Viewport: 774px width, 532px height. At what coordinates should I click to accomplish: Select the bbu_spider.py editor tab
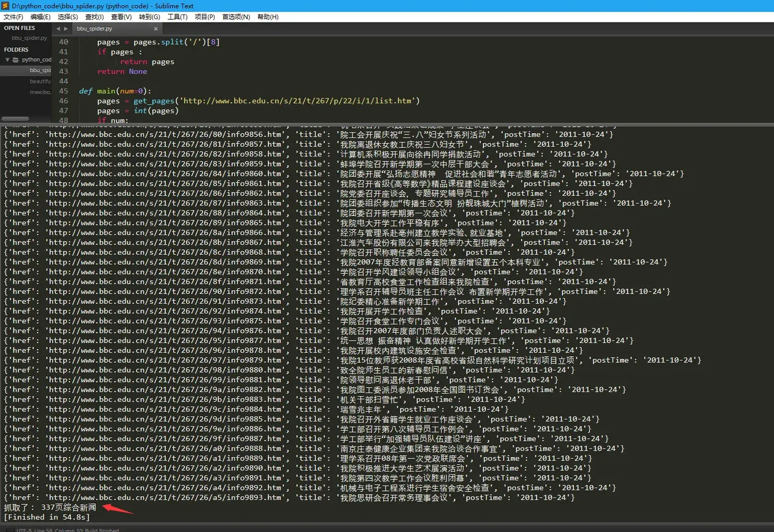click(x=117, y=29)
